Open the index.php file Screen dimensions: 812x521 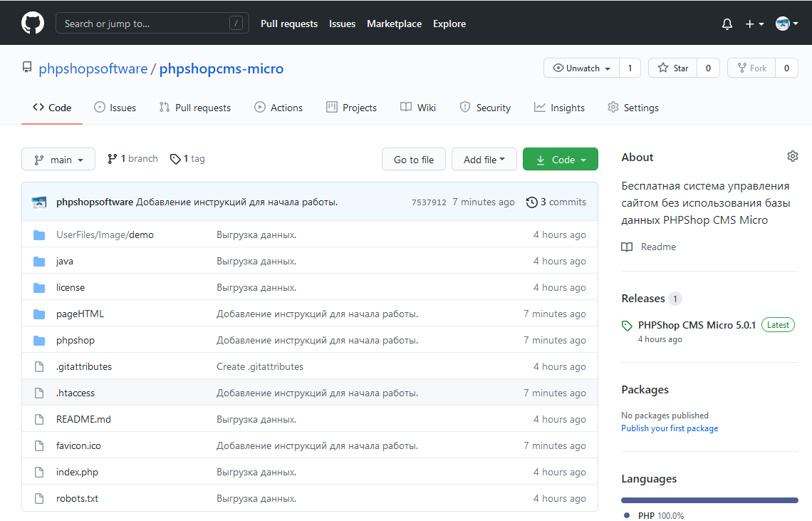(77, 473)
